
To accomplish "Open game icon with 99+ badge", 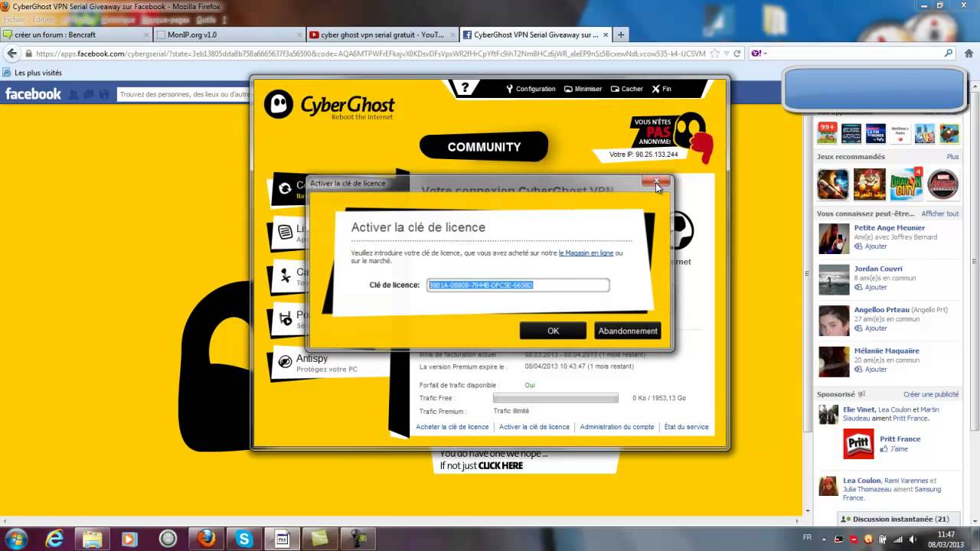I will coord(827,133).
